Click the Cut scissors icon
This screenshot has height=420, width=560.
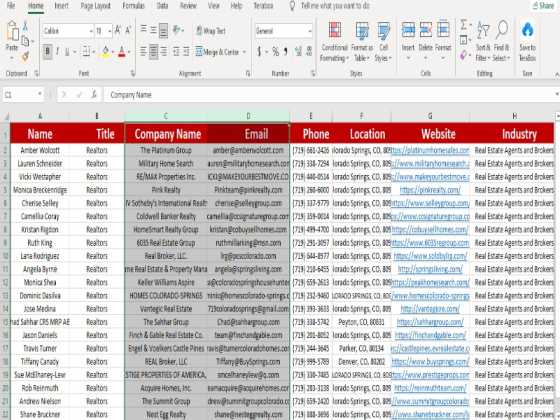point(25,26)
